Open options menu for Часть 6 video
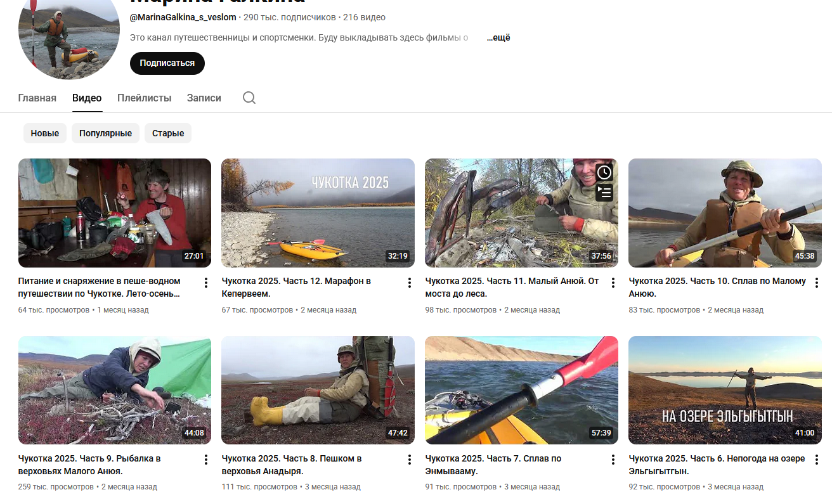The image size is (832, 504). point(817,460)
